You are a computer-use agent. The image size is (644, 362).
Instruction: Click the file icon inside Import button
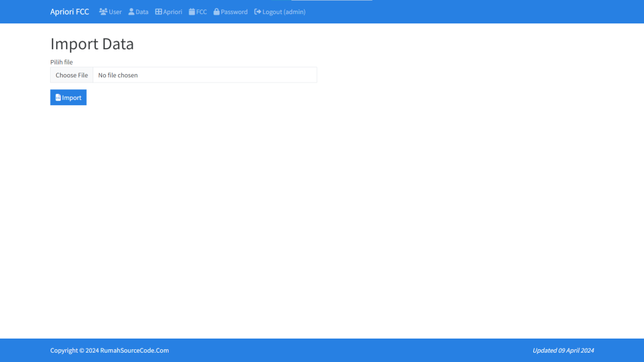coord(58,97)
